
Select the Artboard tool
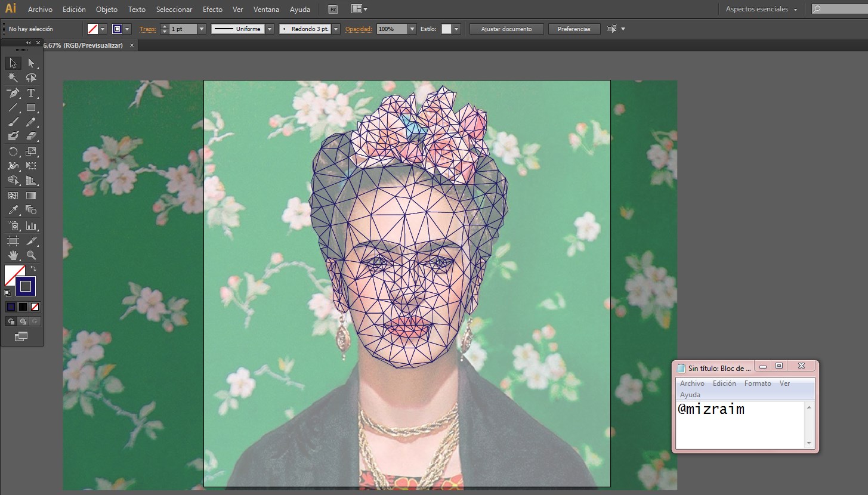[x=13, y=241]
